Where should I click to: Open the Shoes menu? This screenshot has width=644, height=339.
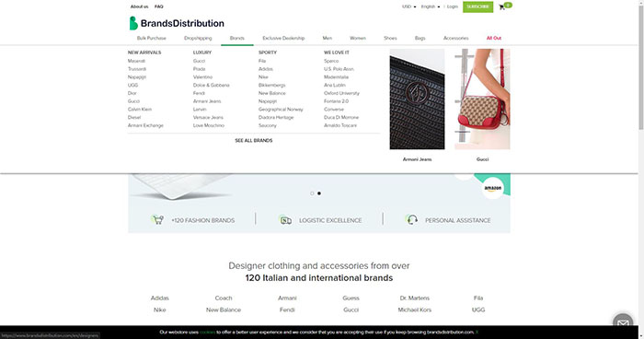click(390, 38)
